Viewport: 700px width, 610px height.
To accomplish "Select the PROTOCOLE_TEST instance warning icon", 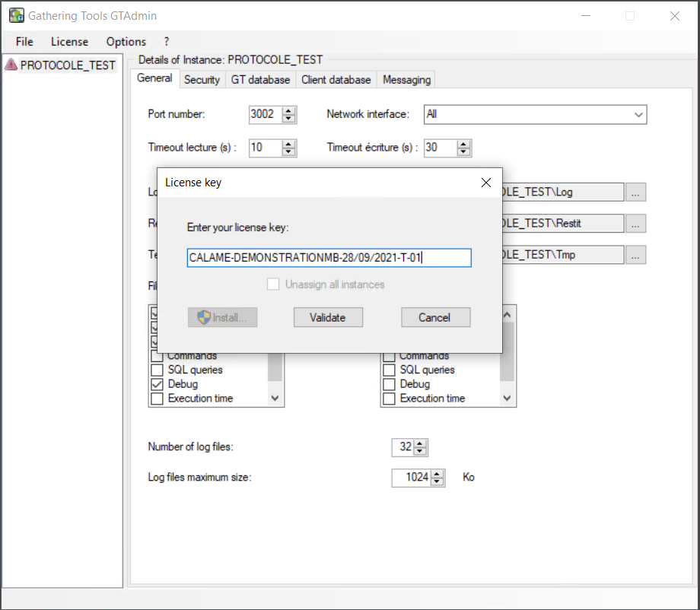I will 11,65.
